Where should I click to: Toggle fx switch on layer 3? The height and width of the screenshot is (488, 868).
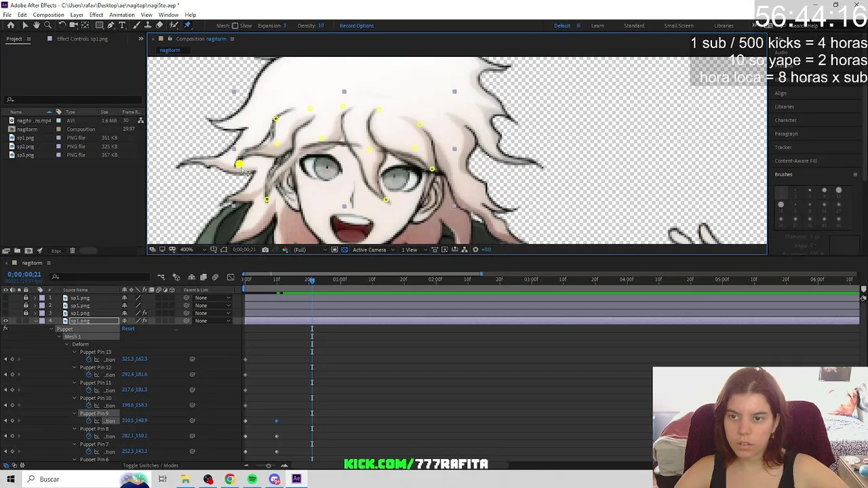(x=144, y=313)
